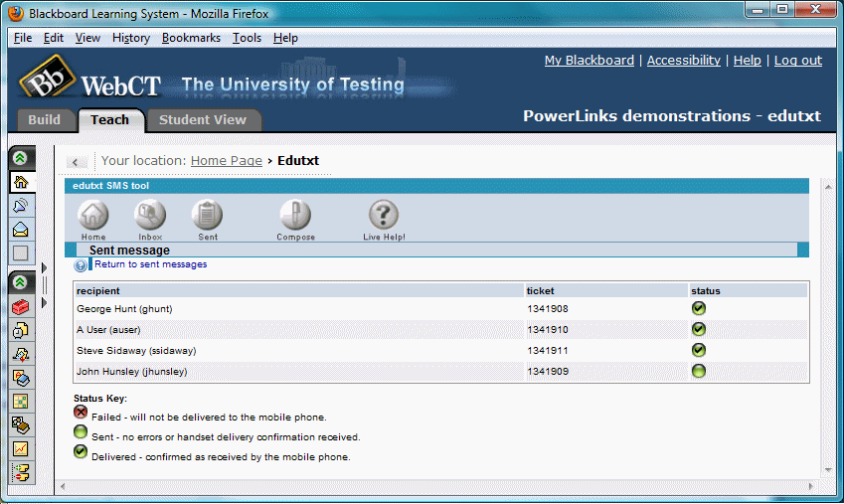Click ticket number 1341908
The image size is (844, 504).
click(548, 309)
